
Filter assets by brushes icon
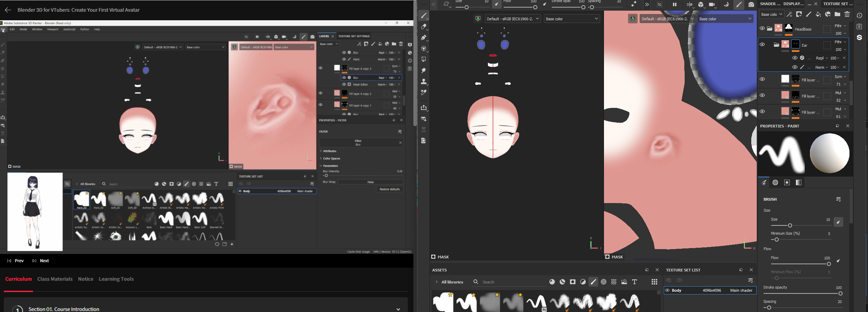tap(593, 282)
